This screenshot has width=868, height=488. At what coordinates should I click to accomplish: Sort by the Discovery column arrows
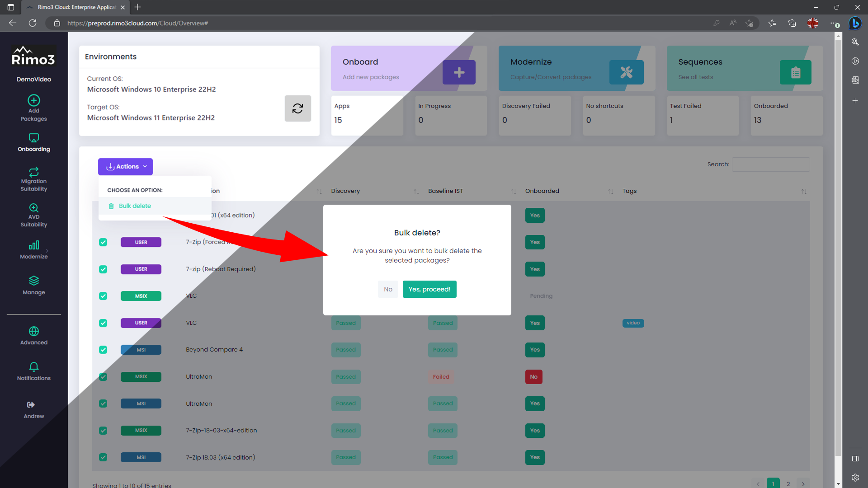click(x=416, y=192)
